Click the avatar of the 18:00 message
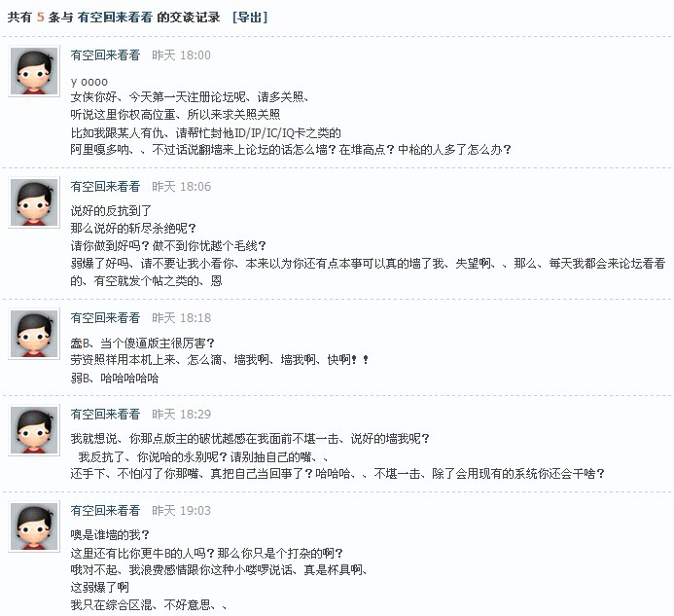The image size is (674, 616). point(34,72)
